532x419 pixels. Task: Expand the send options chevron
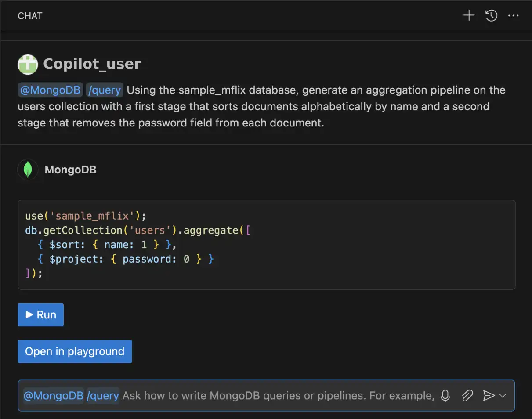(x=500, y=396)
